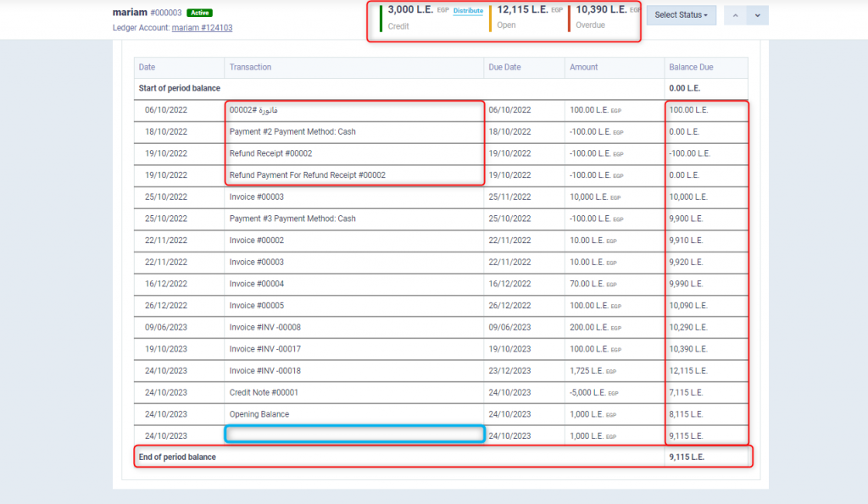Click the Distribute link
868x504 pixels.
coord(467,8)
